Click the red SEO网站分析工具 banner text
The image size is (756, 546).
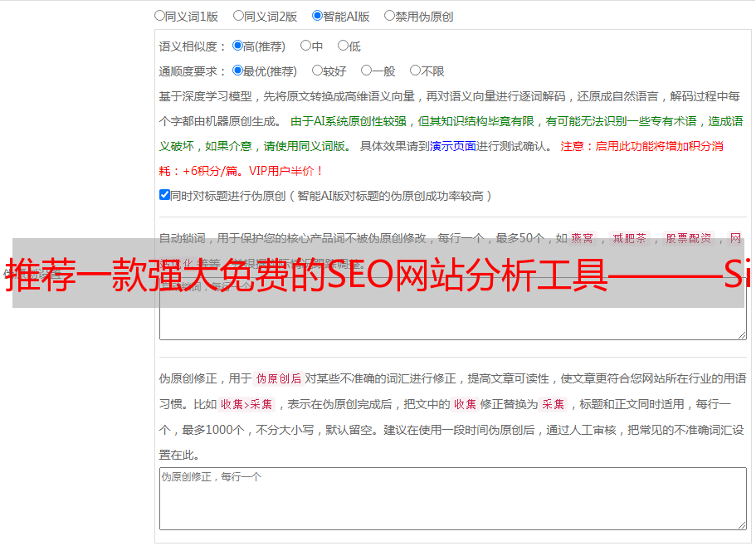coord(378,274)
